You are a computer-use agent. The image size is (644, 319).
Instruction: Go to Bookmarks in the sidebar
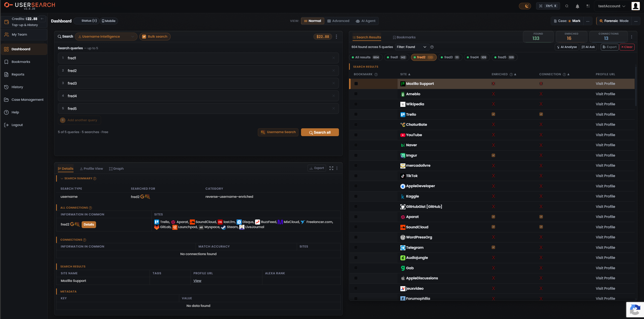click(x=24, y=62)
